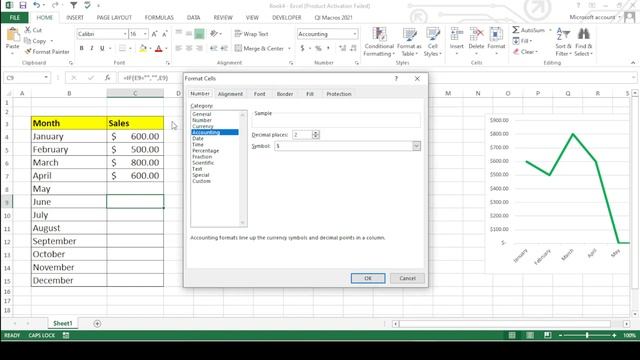
Task: Open Find & Select binoculars menu
Action: click(584, 42)
